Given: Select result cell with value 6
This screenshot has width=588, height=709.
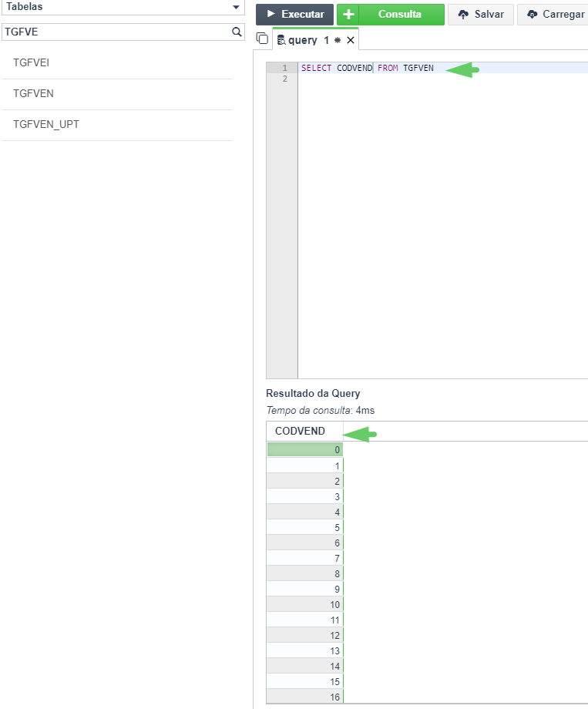Looking at the screenshot, I should click(x=305, y=543).
